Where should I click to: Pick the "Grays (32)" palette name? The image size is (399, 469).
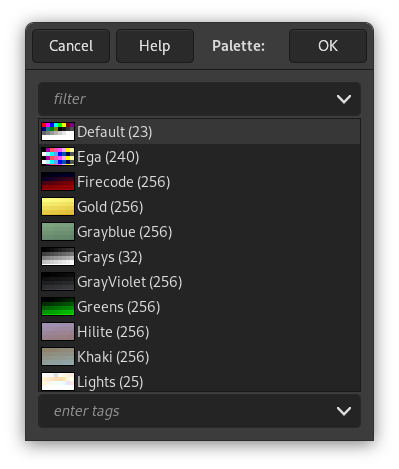point(110,257)
